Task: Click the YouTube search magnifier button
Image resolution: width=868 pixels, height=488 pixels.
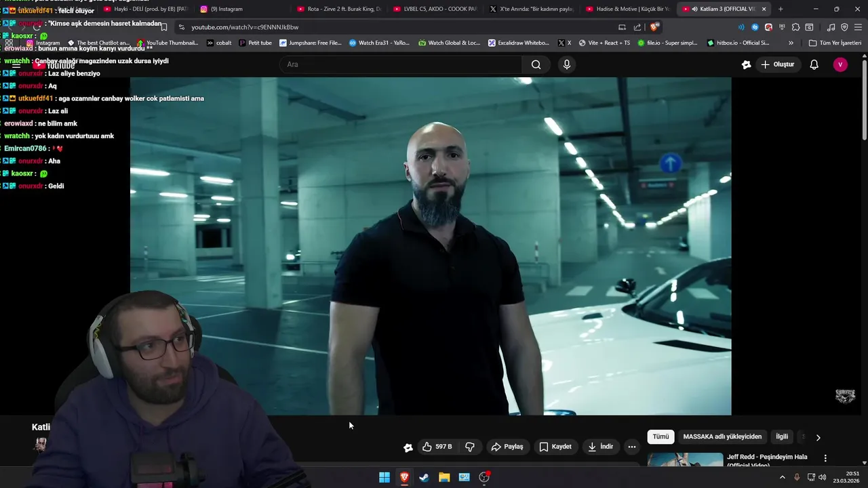Action: tap(536, 64)
